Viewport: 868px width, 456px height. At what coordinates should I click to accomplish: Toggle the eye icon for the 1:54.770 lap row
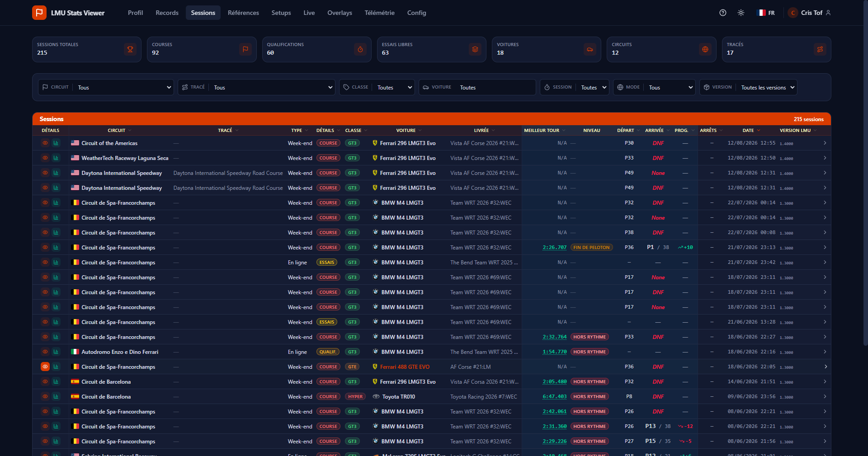[x=45, y=352]
